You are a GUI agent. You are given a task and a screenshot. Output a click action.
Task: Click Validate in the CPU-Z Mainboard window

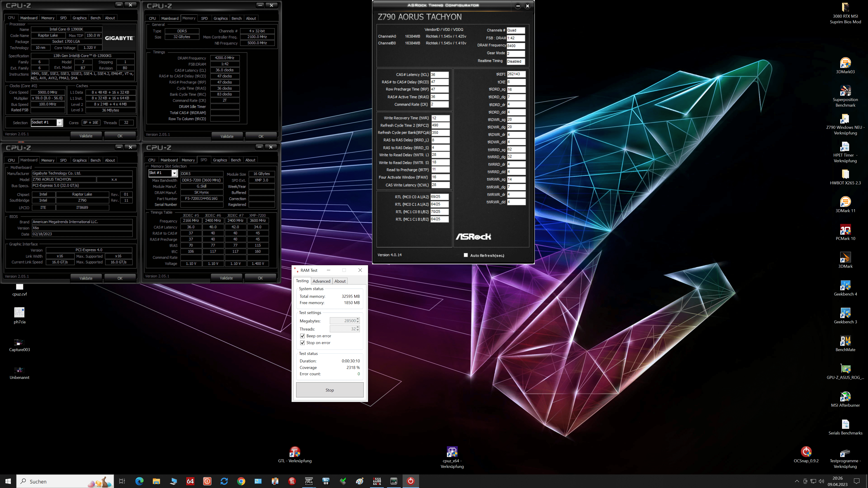(86, 278)
